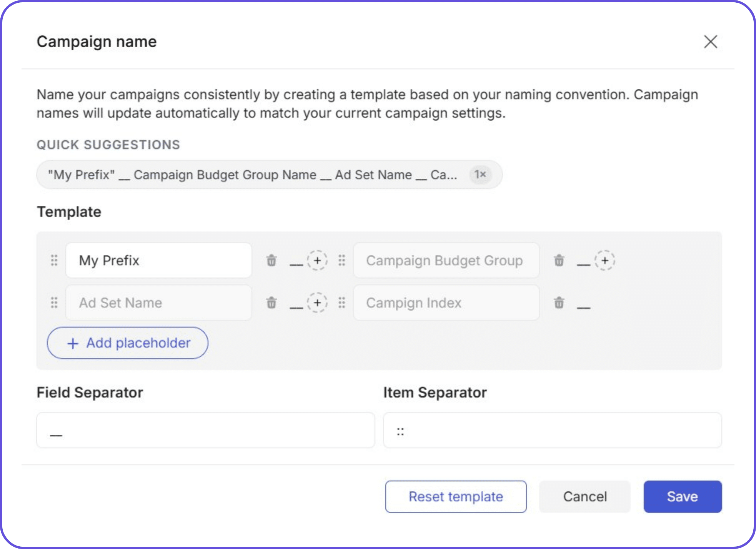Add item after the Ad Set Name field
756x549 pixels.
[317, 303]
